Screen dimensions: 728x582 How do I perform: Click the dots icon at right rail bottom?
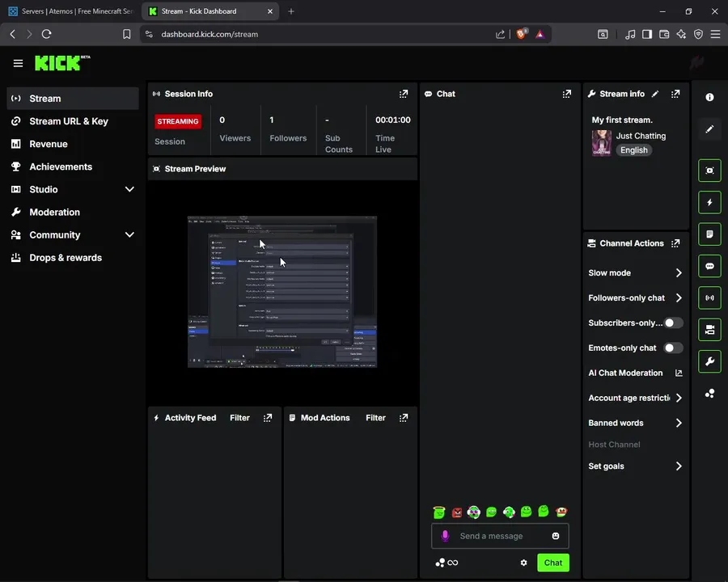click(x=709, y=394)
